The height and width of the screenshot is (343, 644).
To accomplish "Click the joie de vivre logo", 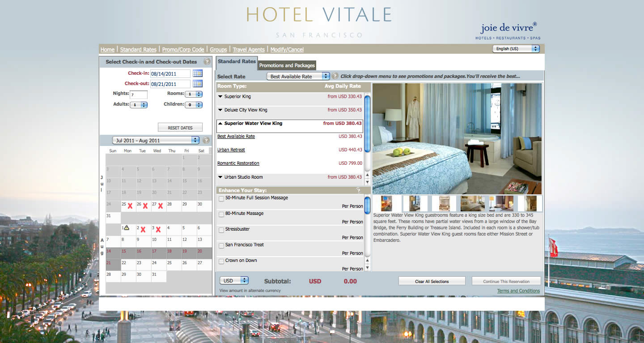I will point(508,30).
